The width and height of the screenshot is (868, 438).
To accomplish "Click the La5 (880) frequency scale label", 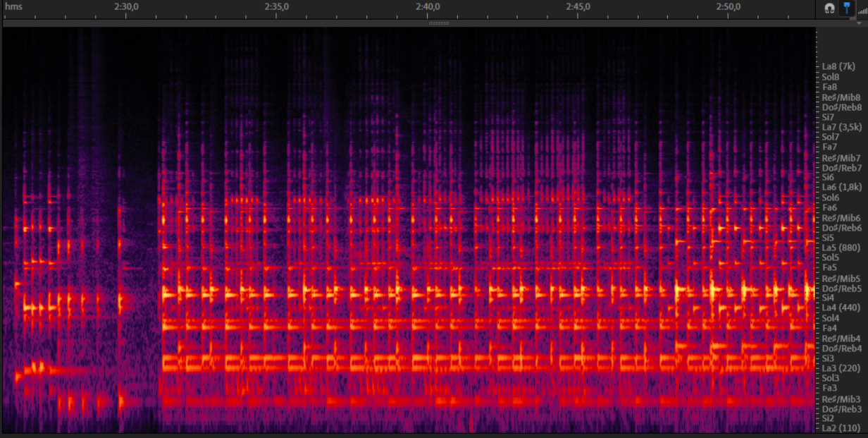I will pos(838,248).
